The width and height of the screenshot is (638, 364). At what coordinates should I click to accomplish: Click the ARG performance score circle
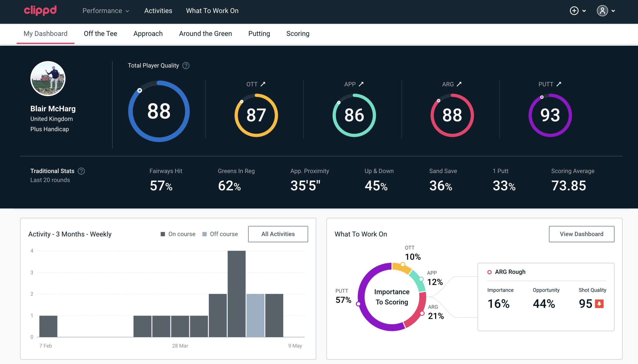(x=452, y=114)
